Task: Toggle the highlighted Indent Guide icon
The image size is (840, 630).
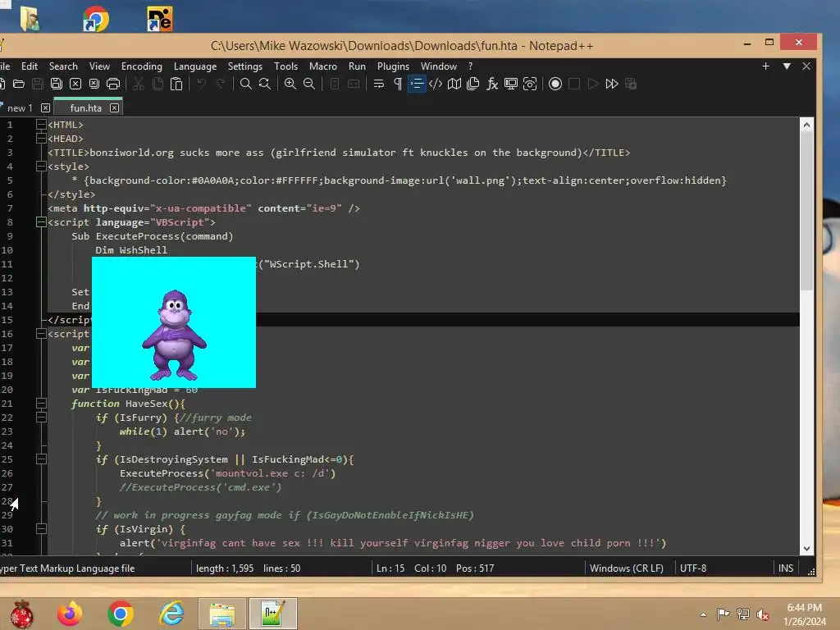Action: click(x=416, y=84)
